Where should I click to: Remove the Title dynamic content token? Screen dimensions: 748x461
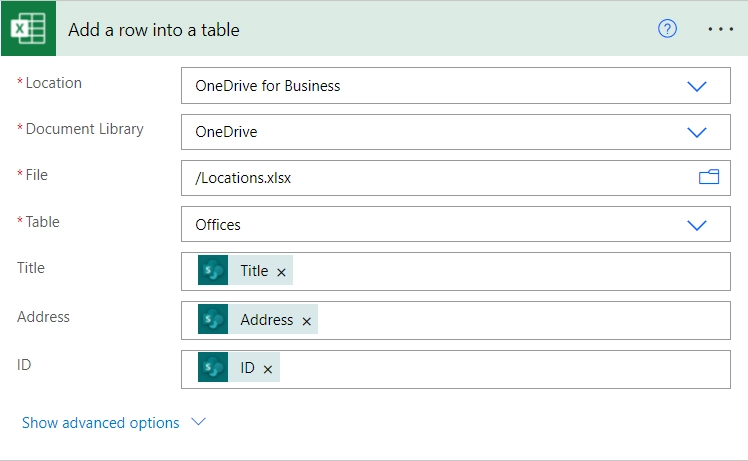click(281, 272)
